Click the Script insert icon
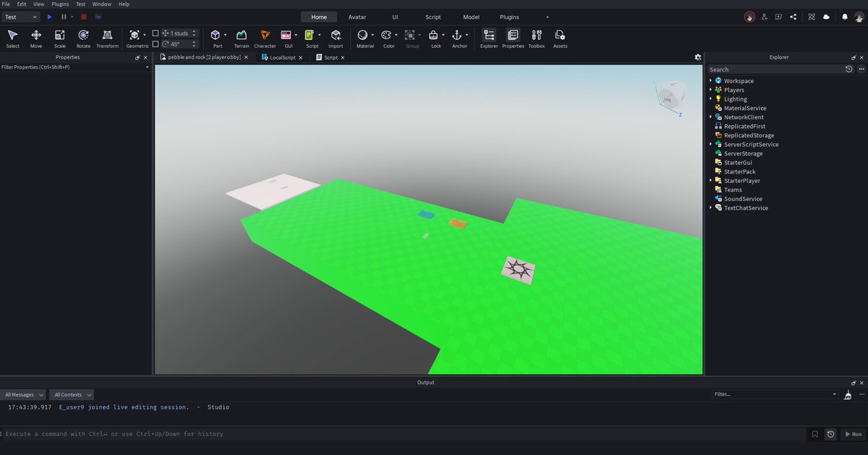Image resolution: width=868 pixels, height=455 pixels. [310, 35]
